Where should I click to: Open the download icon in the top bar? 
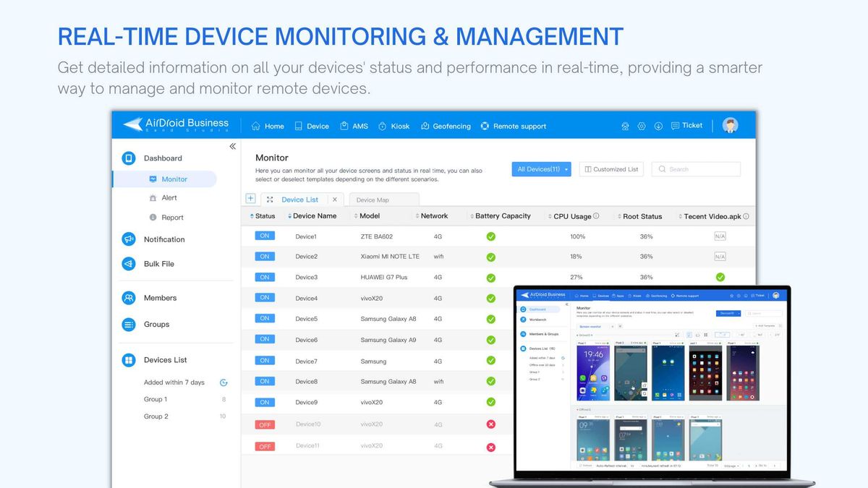tap(658, 126)
